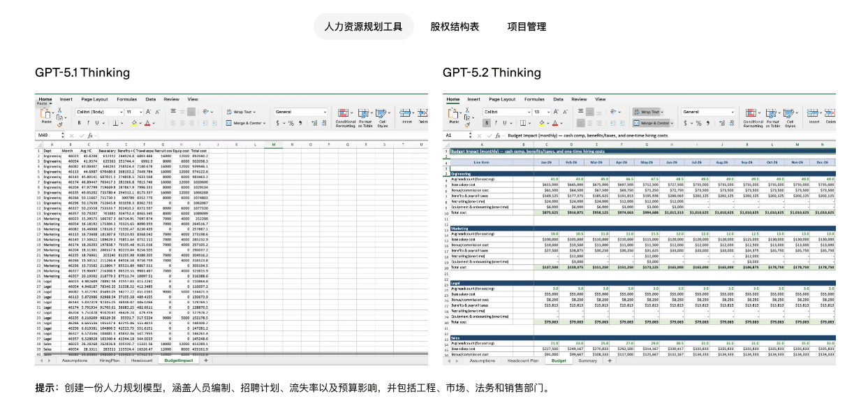This screenshot has height=408, width=868.
Task: Click Paste clipboard icon in GPT-5.2 spreadsheet
Action: tap(453, 113)
